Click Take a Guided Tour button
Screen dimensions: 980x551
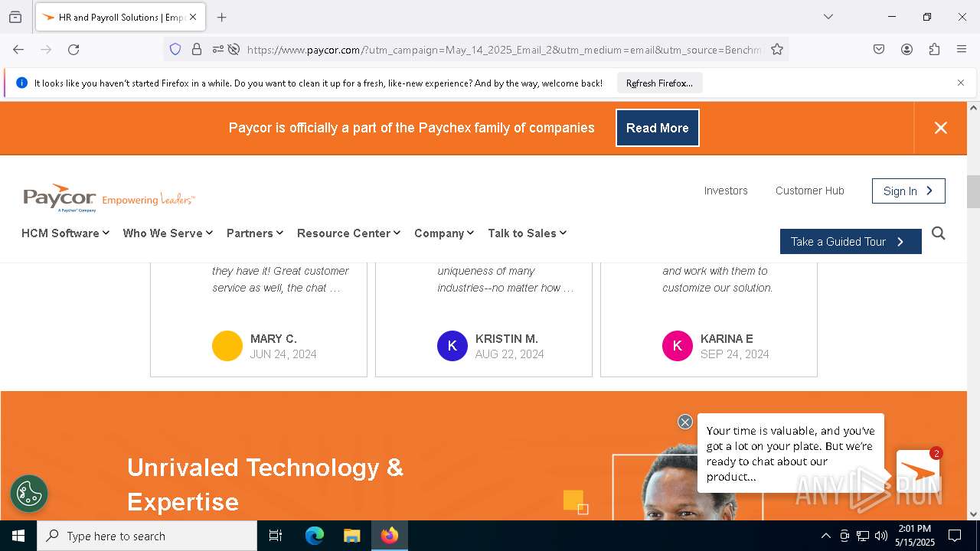pyautogui.click(x=851, y=241)
